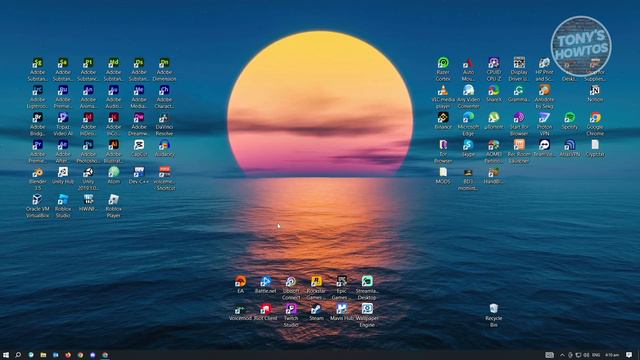Select the Atom editor icon
The height and width of the screenshot is (360, 640).
113,172
